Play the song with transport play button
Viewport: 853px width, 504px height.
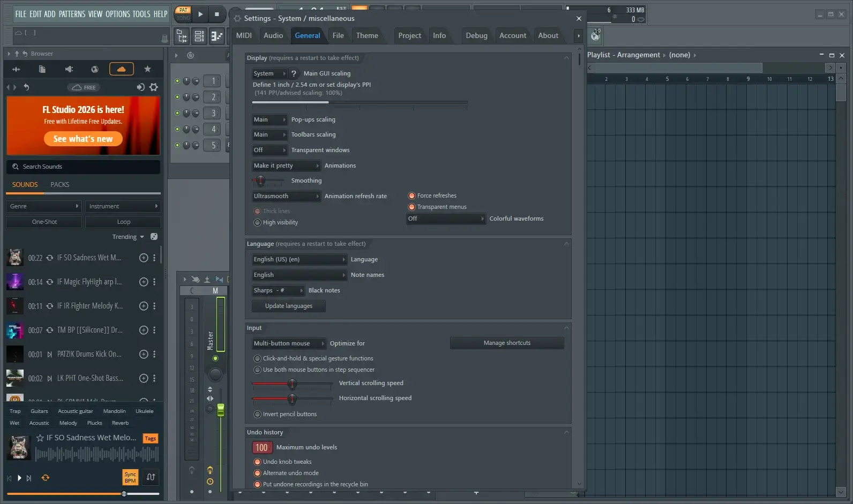pos(200,14)
